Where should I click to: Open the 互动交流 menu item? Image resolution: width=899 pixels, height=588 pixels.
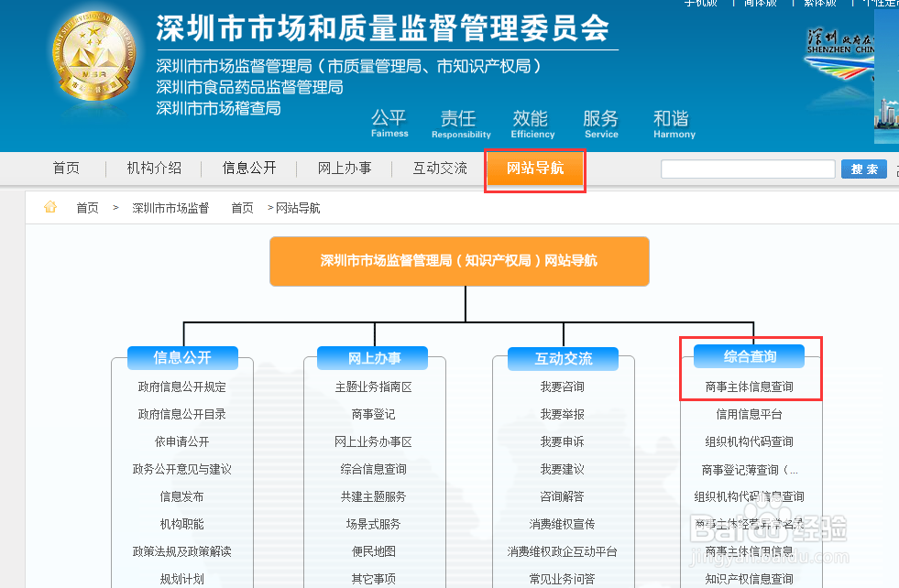point(440,169)
